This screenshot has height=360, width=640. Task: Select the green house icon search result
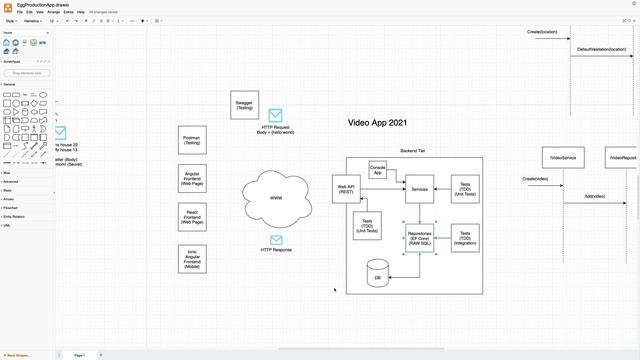pyautogui.click(x=33, y=42)
